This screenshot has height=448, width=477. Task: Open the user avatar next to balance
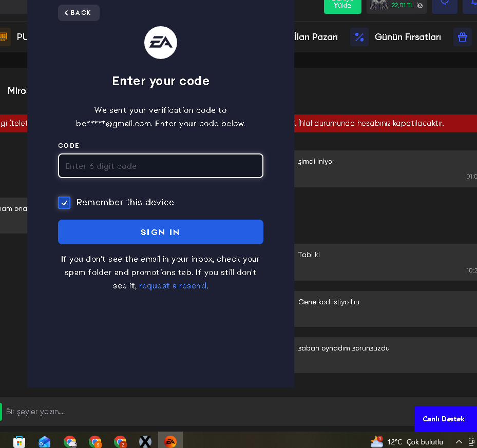tap(379, 5)
